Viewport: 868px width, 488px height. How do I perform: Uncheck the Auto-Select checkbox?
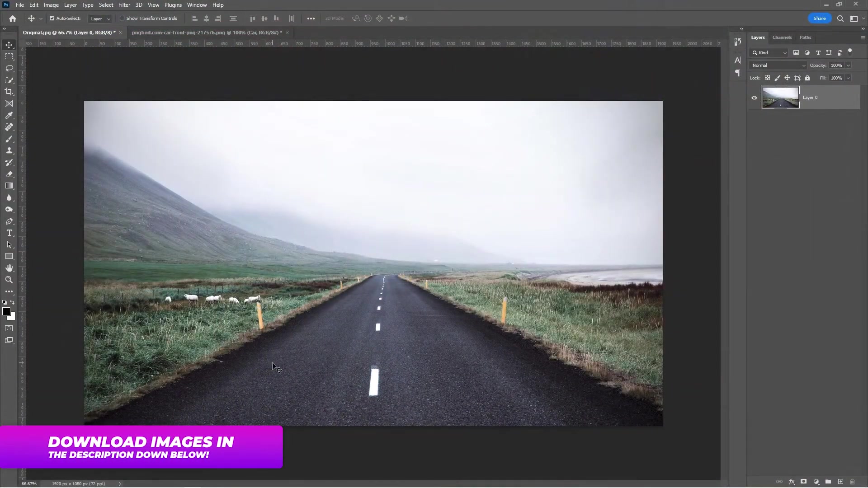pyautogui.click(x=52, y=19)
